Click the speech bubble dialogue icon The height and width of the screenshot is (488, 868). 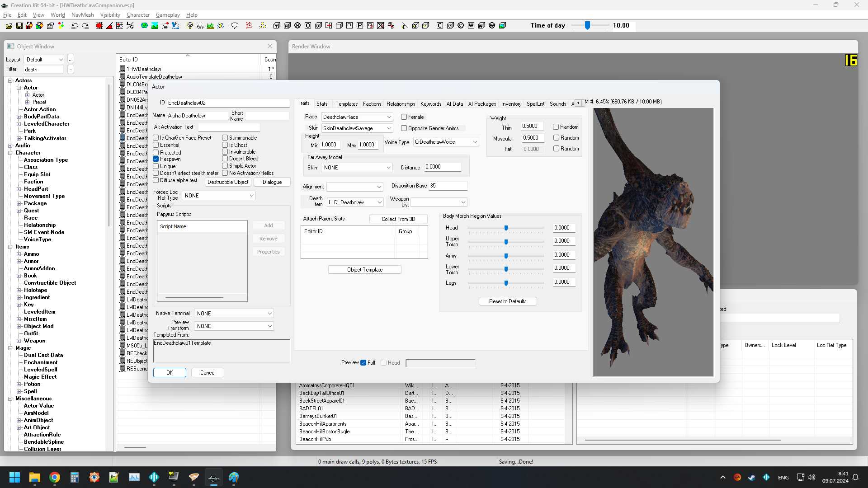(234, 26)
